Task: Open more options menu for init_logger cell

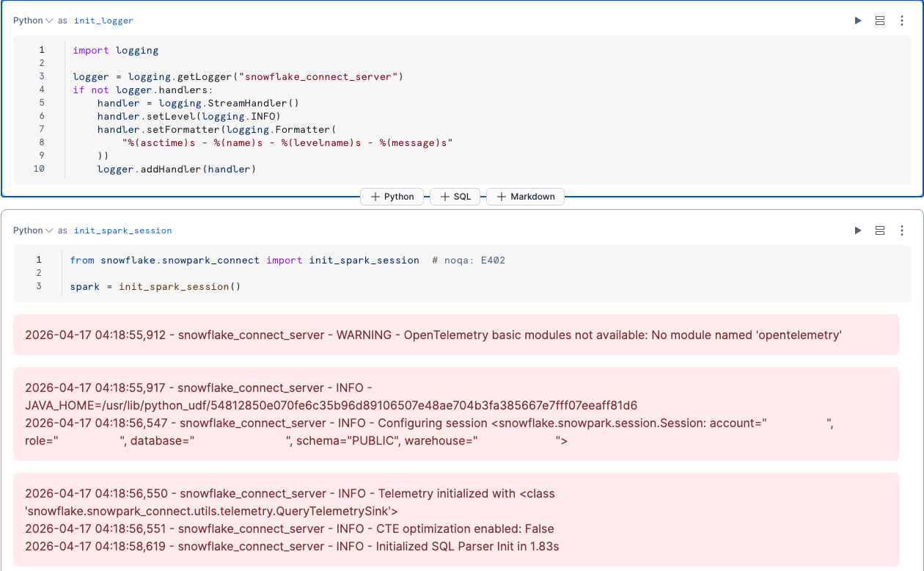Action: (902, 21)
